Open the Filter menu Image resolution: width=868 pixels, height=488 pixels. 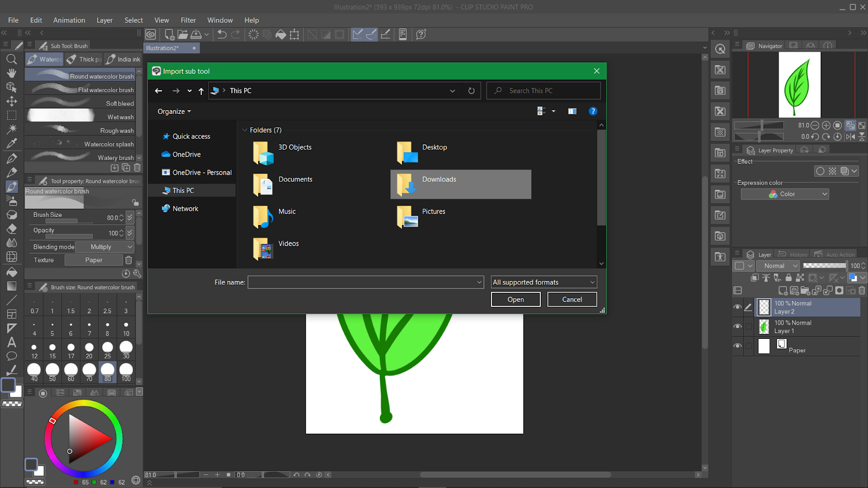coord(188,20)
